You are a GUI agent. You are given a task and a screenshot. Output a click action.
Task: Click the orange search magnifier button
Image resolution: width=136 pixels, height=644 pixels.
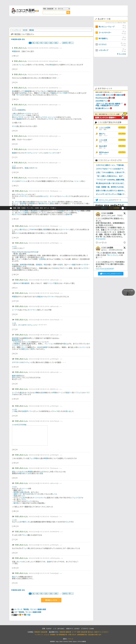[68, 12]
